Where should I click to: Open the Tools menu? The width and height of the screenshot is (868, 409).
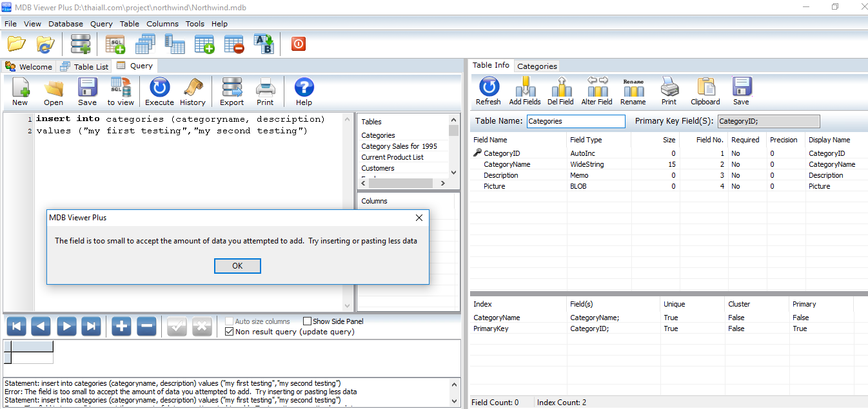(195, 24)
